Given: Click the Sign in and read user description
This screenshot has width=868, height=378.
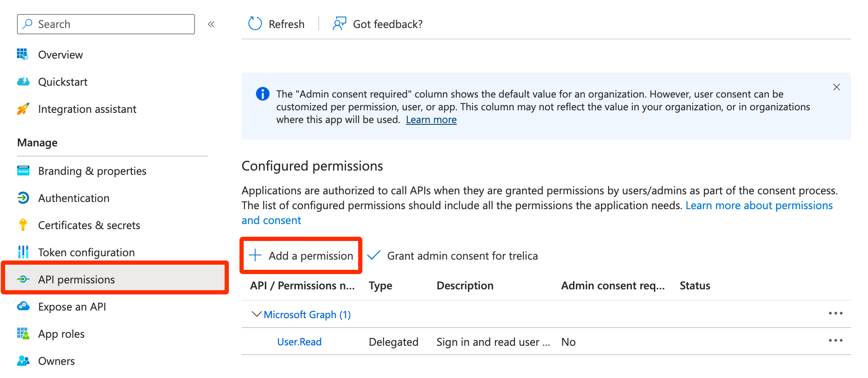Looking at the screenshot, I should [493, 342].
